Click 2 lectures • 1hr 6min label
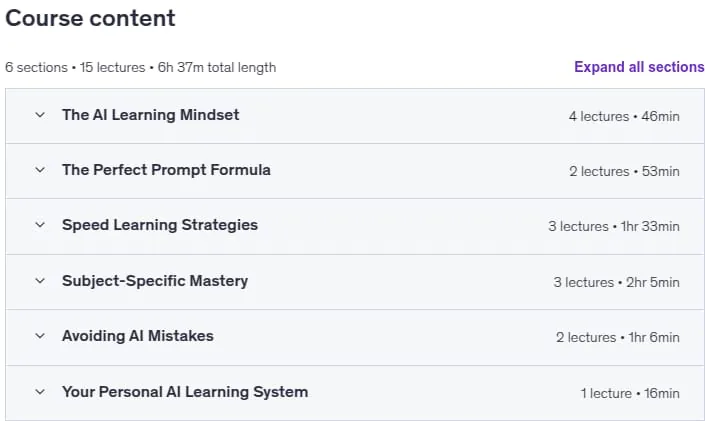 click(618, 337)
